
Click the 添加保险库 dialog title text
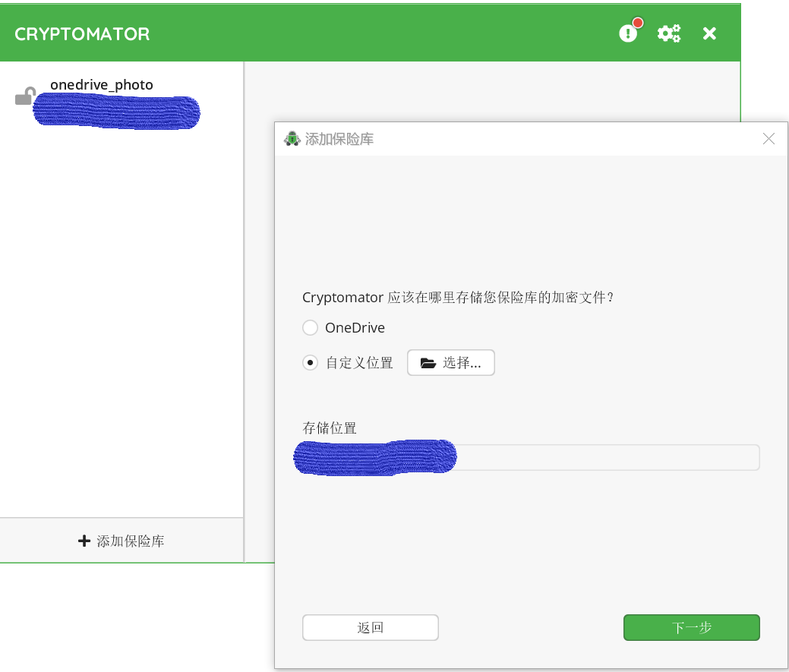pyautogui.click(x=339, y=139)
